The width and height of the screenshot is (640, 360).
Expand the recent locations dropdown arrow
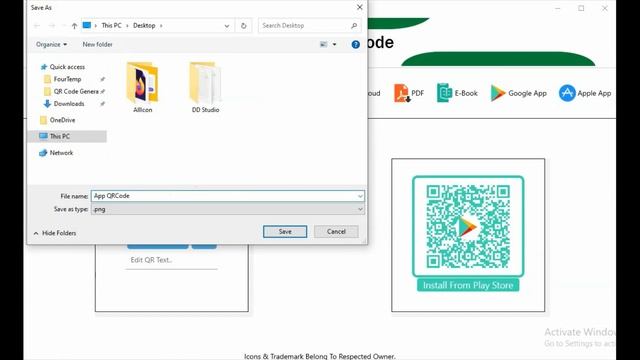click(64, 26)
